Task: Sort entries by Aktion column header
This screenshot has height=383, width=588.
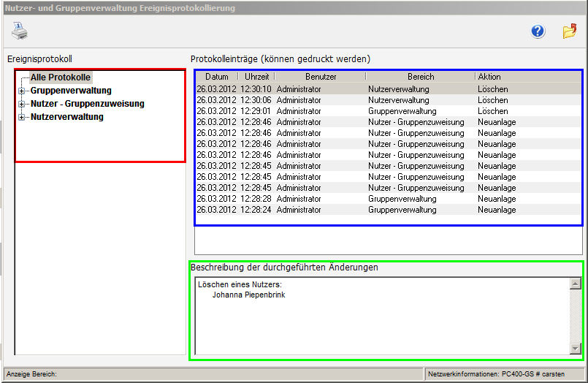Action: [489, 77]
